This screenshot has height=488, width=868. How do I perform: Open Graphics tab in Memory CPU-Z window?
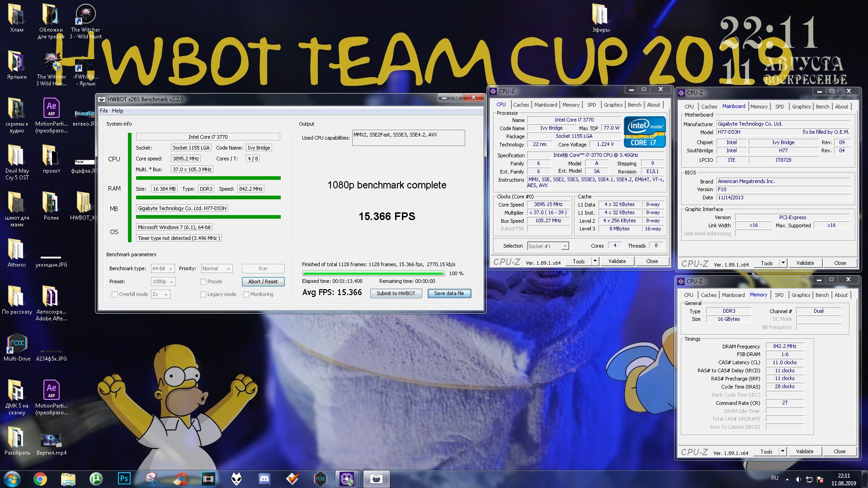[x=801, y=295]
